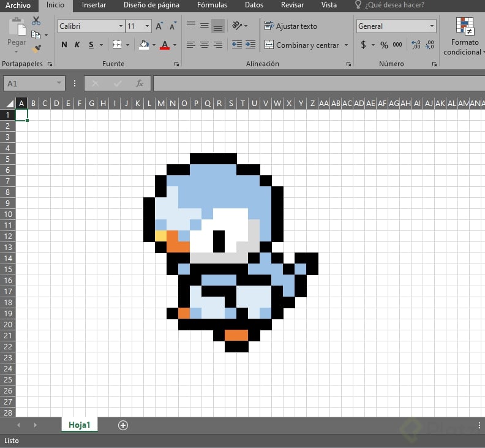The height and width of the screenshot is (448, 485).
Task: Select the Format Painter brush
Action: (x=37, y=48)
